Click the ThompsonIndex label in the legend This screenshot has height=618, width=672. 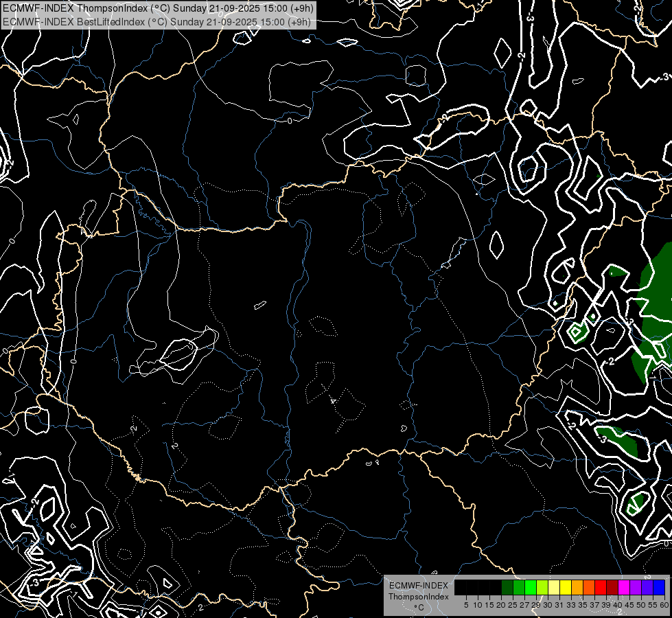tap(418, 597)
